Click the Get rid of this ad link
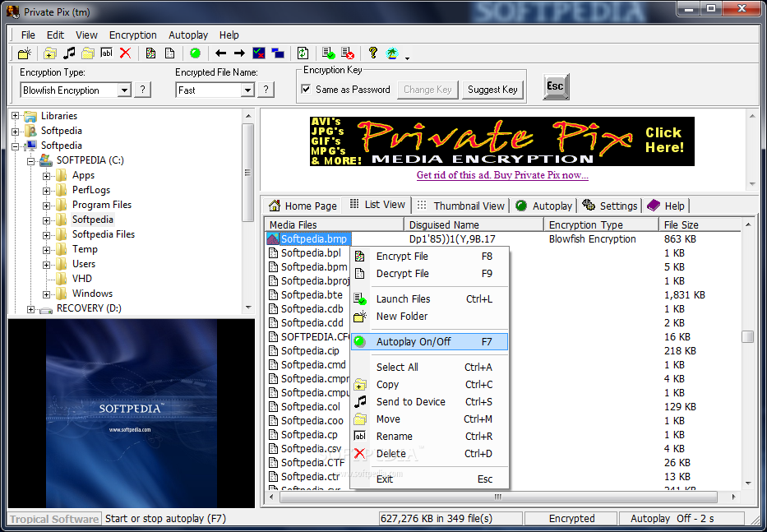The width and height of the screenshot is (767, 532). (x=502, y=175)
